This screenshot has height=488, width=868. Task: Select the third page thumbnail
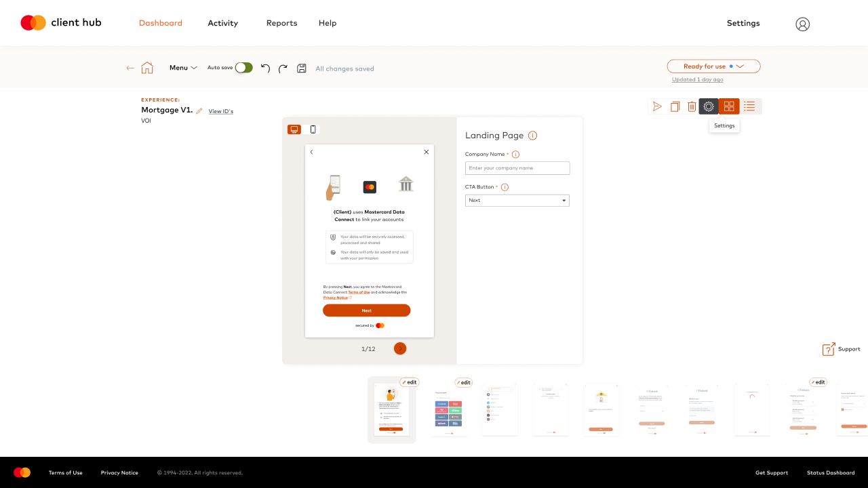(x=500, y=410)
